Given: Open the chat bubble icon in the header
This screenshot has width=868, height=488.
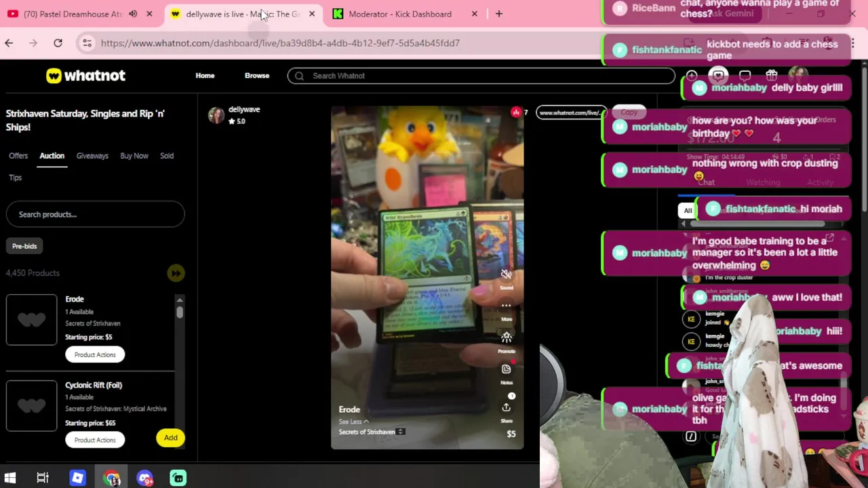Looking at the screenshot, I should click(x=745, y=76).
